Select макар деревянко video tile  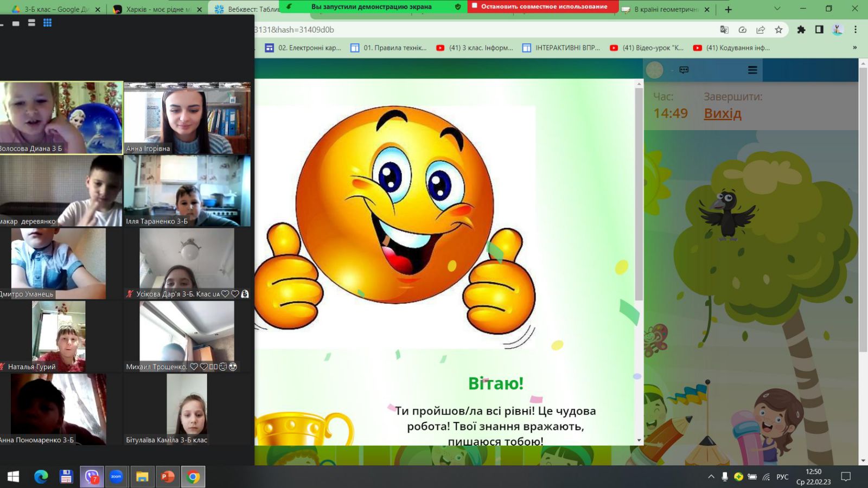pyautogui.click(x=61, y=191)
